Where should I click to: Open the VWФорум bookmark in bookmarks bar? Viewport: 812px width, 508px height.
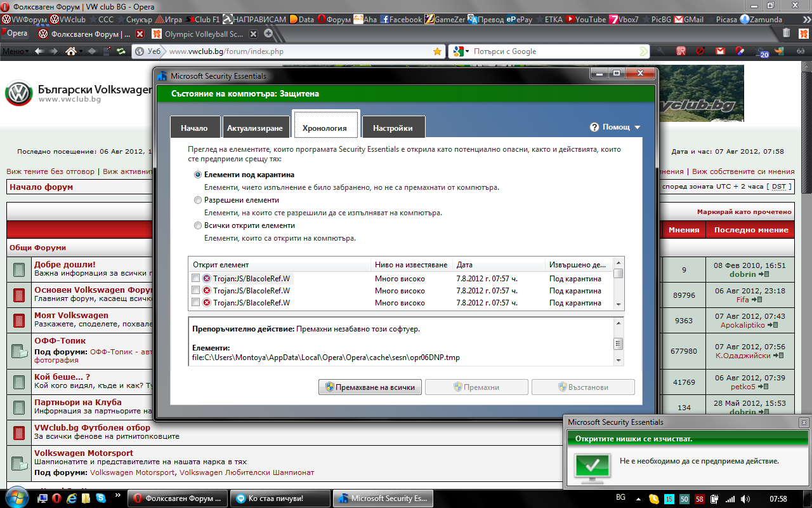24,19
